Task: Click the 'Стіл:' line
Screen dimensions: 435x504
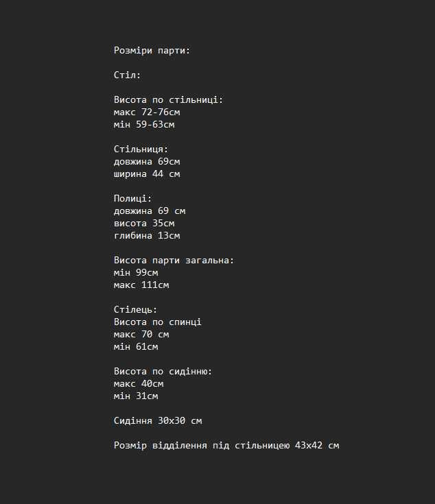Action: click(128, 75)
